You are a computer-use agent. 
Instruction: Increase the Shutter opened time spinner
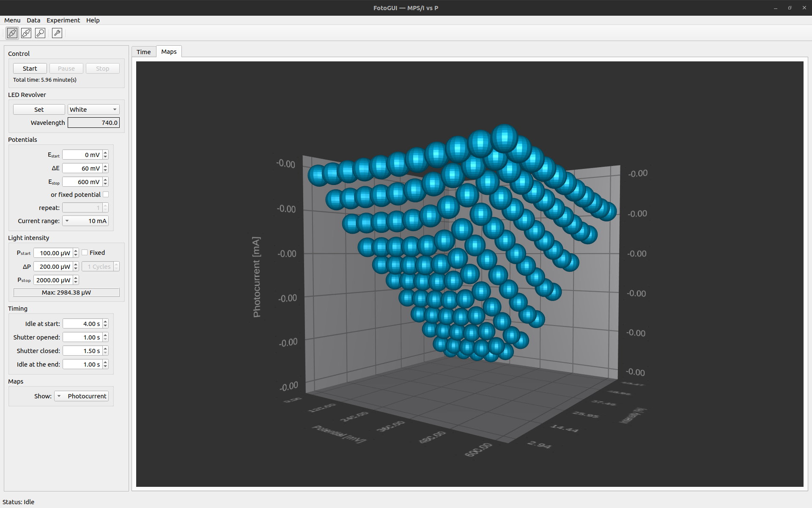pyautogui.click(x=106, y=335)
